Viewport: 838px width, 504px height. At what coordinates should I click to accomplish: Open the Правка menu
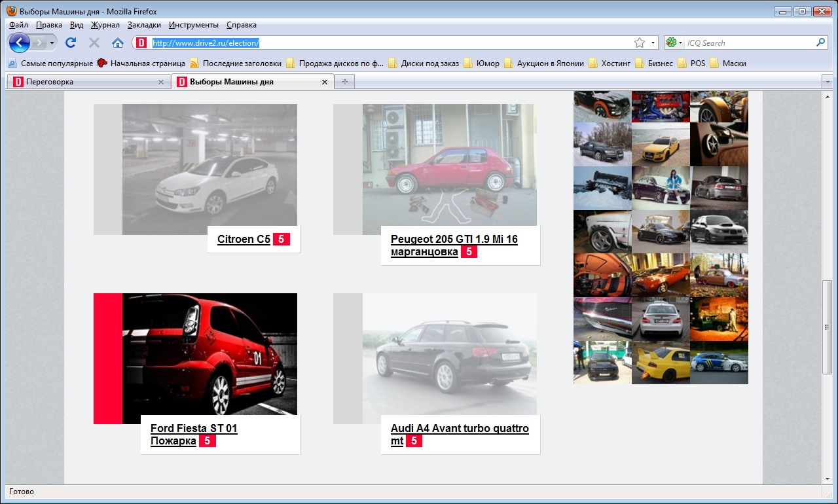click(x=49, y=25)
